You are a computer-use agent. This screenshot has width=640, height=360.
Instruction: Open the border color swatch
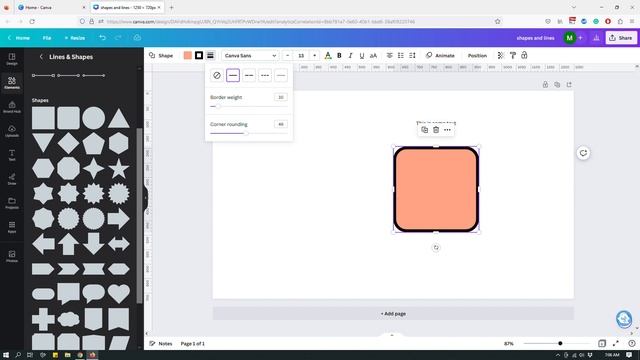pos(199,56)
